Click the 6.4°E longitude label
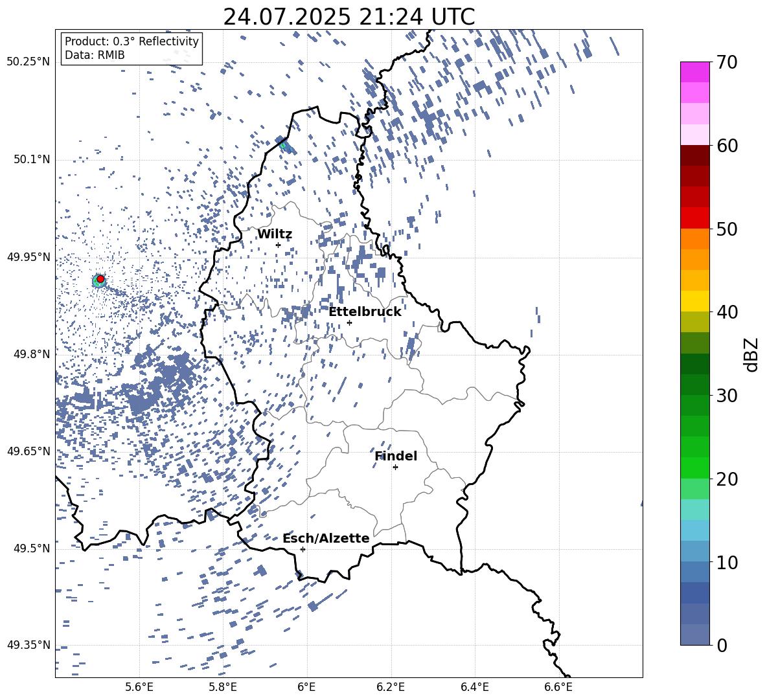767x700 pixels. (x=474, y=687)
